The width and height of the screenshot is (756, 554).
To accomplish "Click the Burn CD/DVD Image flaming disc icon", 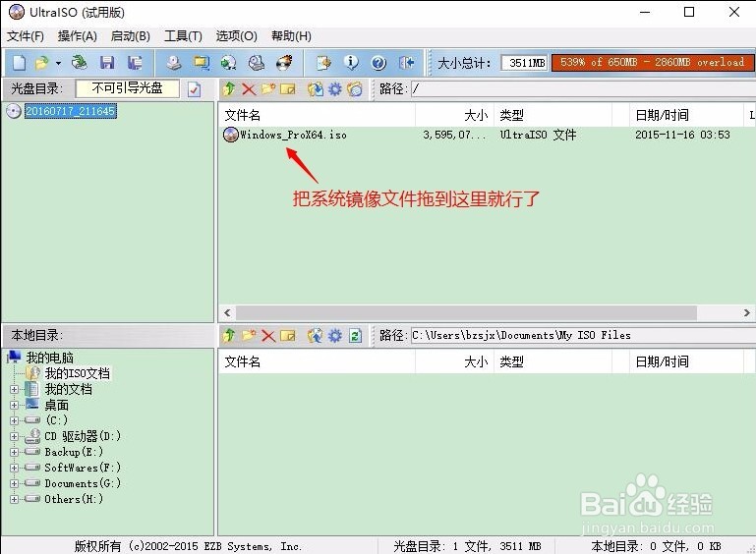I will (x=284, y=63).
